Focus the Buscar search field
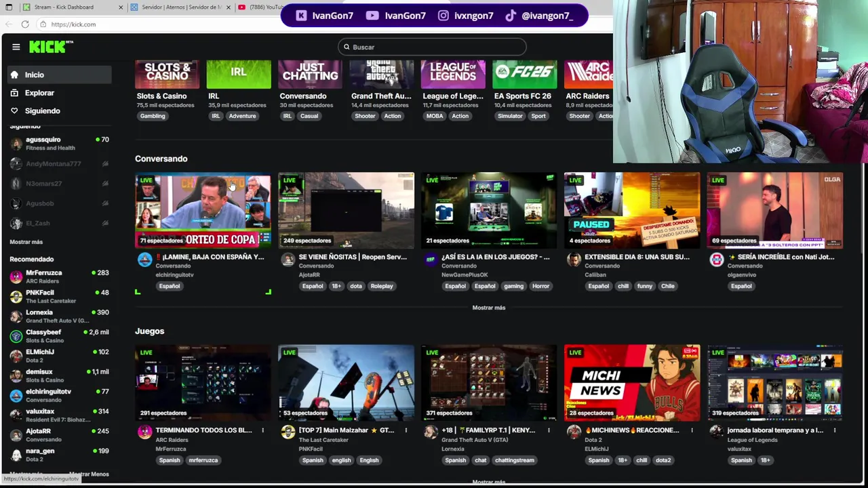 click(432, 47)
